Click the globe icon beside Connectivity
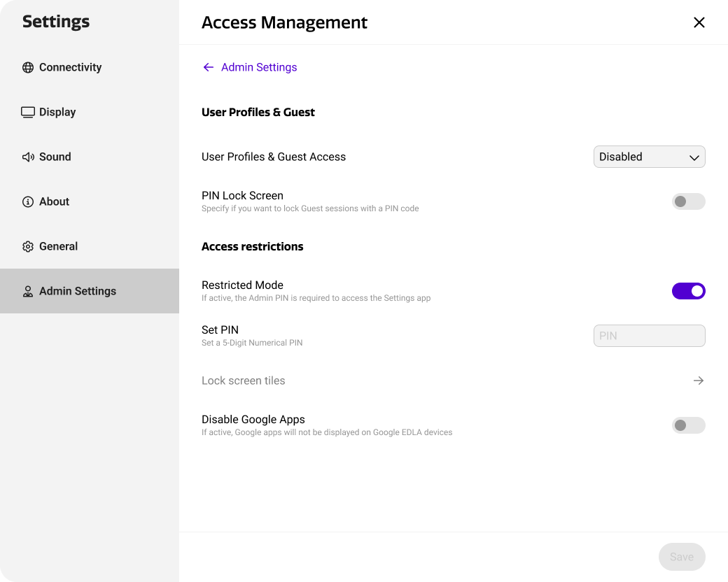 click(x=28, y=68)
